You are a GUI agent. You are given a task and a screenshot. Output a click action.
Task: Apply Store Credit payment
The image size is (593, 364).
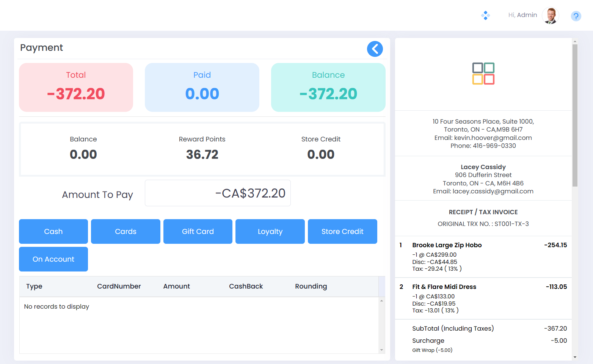[342, 231]
